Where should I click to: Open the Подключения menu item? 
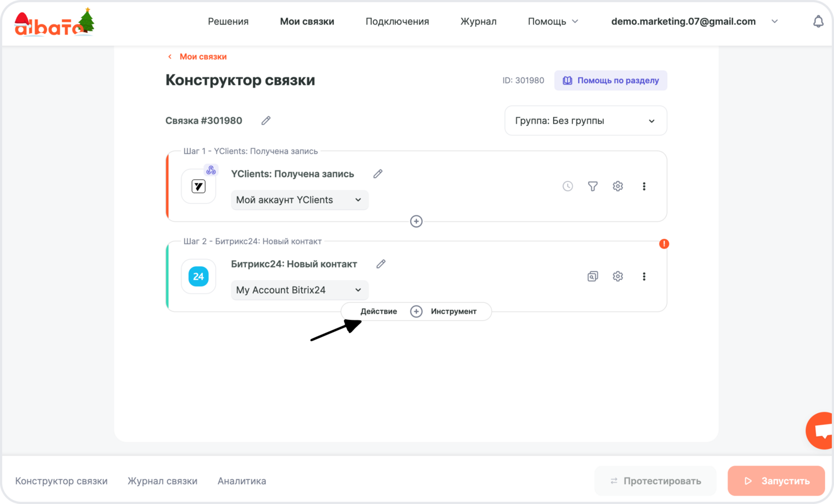397,21
